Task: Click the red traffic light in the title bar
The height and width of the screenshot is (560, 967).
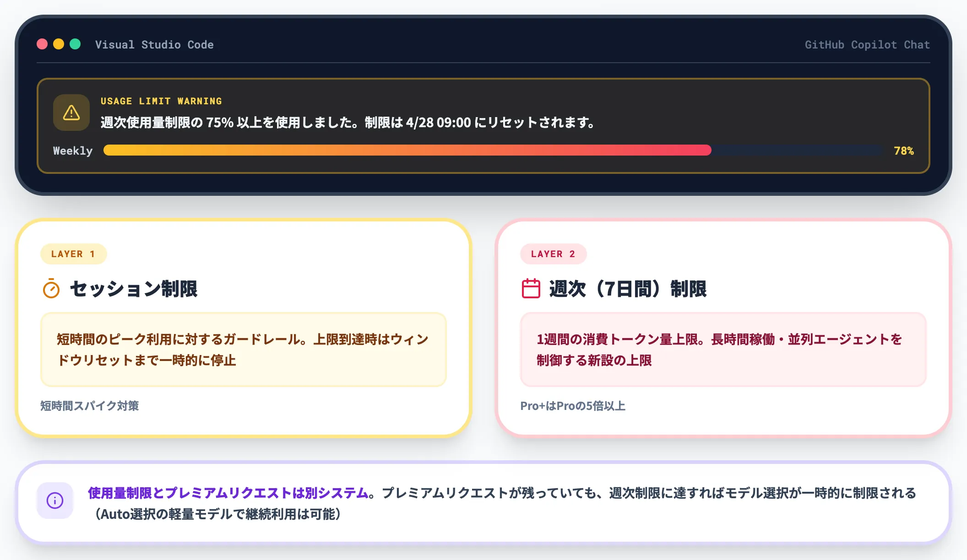Action: coord(42,44)
